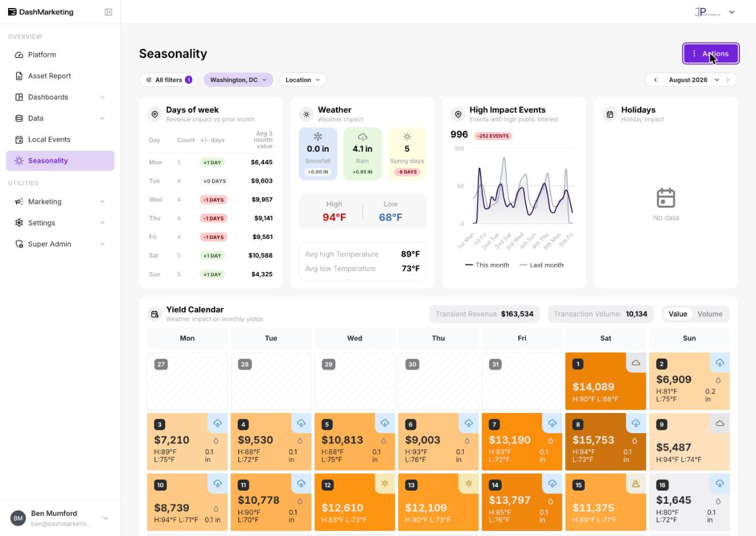Collapse the sidebar panel icon
This screenshot has height=536, width=756.
coord(108,12)
